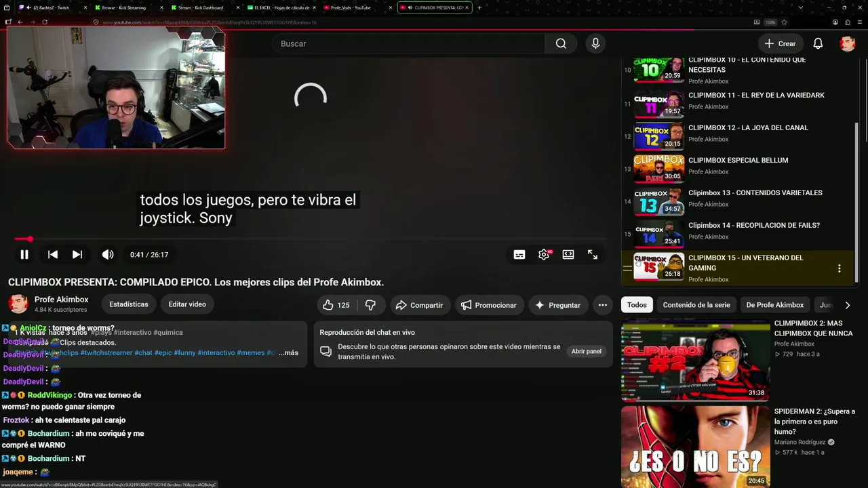Image resolution: width=868 pixels, height=488 pixels.
Task: Select the Todos filter chip
Action: click(x=637, y=305)
